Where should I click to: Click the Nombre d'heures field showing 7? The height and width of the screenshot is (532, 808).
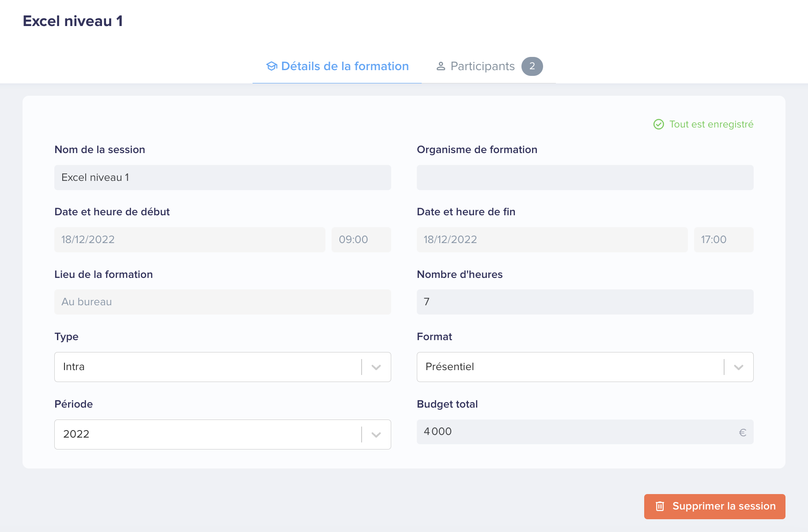(x=585, y=302)
